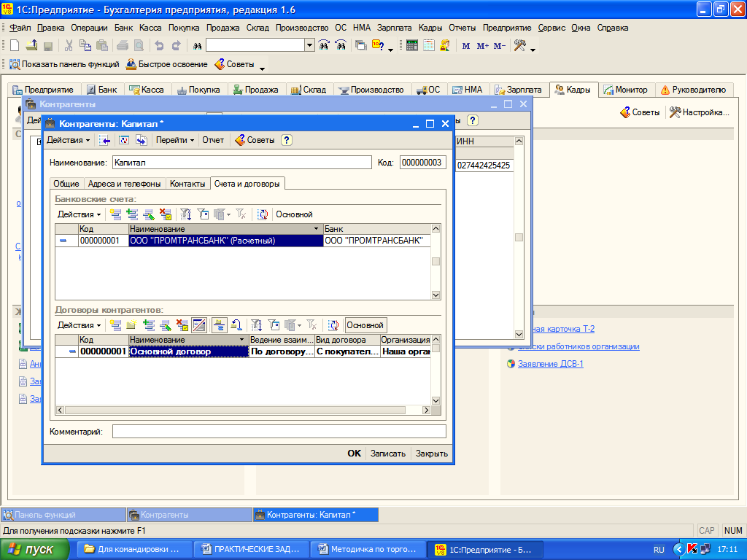The height and width of the screenshot is (560, 747).
Task: Add a new contract in Договоры контрагентов
Action: pyautogui.click(x=115, y=325)
